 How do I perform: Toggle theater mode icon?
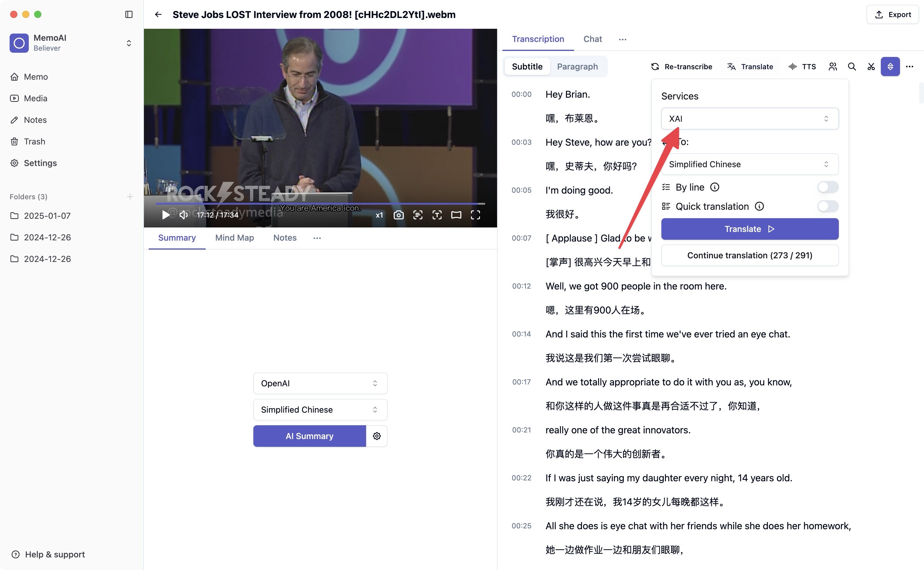tap(456, 215)
